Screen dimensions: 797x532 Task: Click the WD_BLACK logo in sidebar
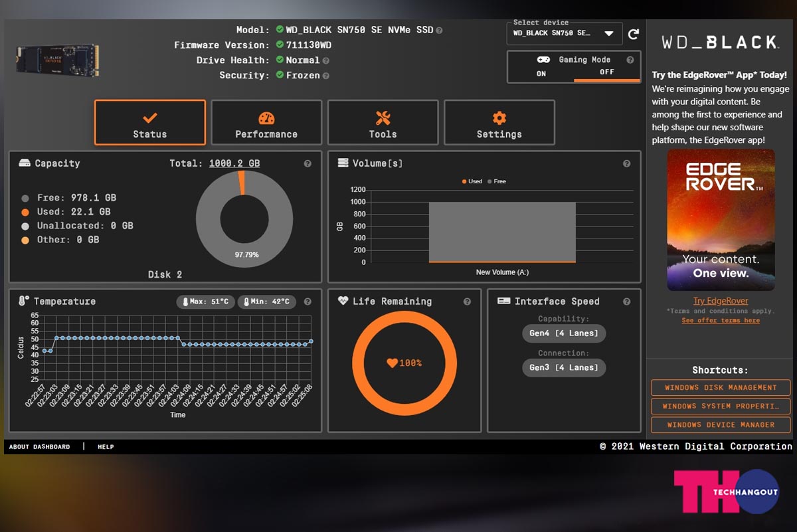click(x=721, y=43)
